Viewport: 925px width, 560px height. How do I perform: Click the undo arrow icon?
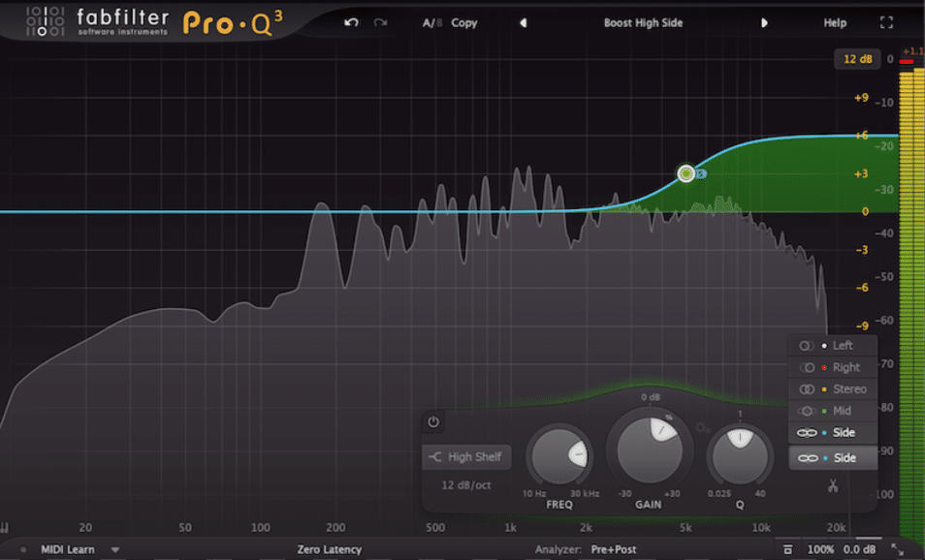[351, 22]
